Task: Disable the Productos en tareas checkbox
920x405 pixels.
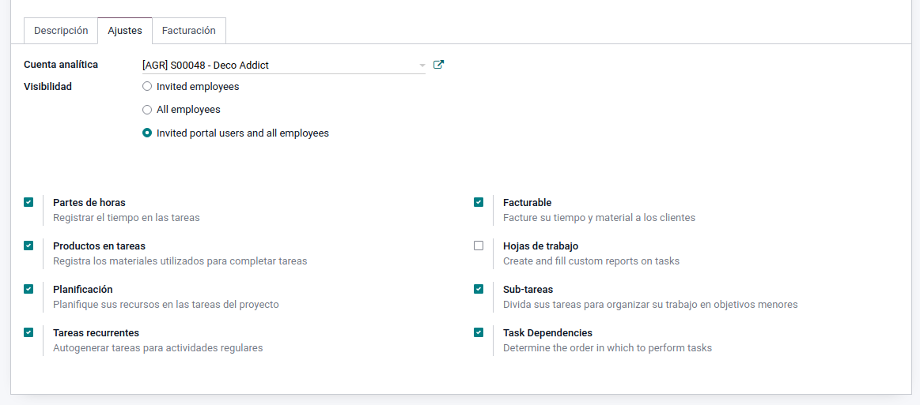Action: 29,246
